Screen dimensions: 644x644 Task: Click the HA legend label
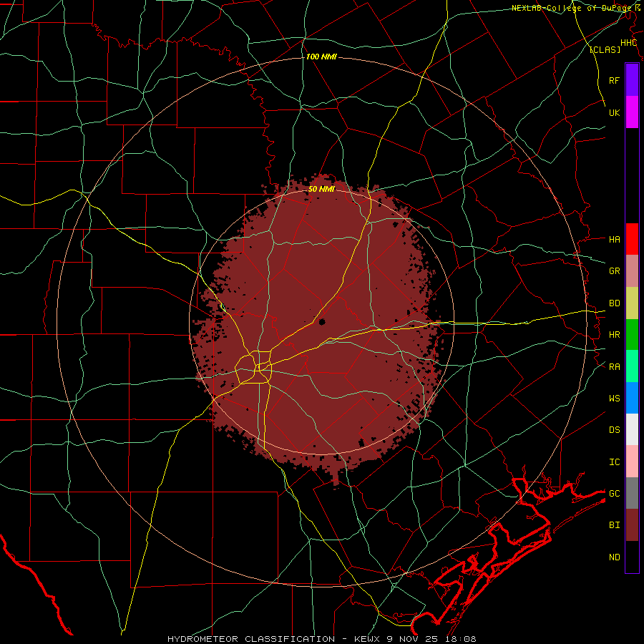(614, 240)
